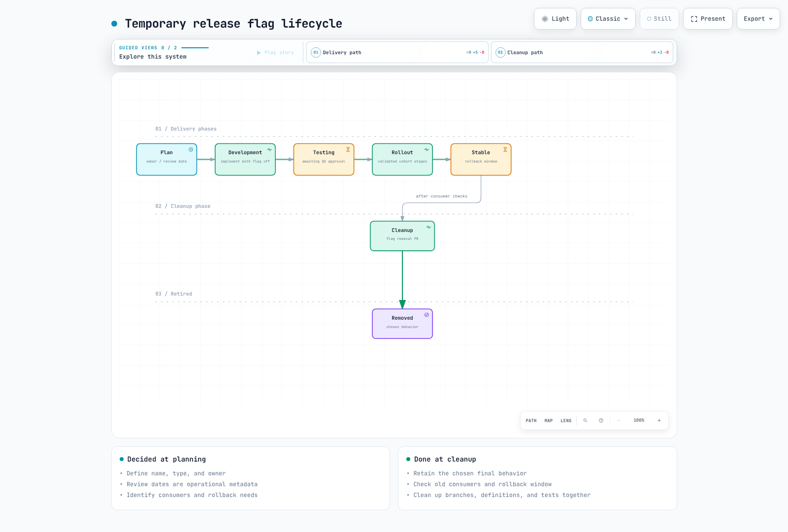The height and width of the screenshot is (532, 788).
Task: Start the Play story button
Action: pyautogui.click(x=275, y=53)
